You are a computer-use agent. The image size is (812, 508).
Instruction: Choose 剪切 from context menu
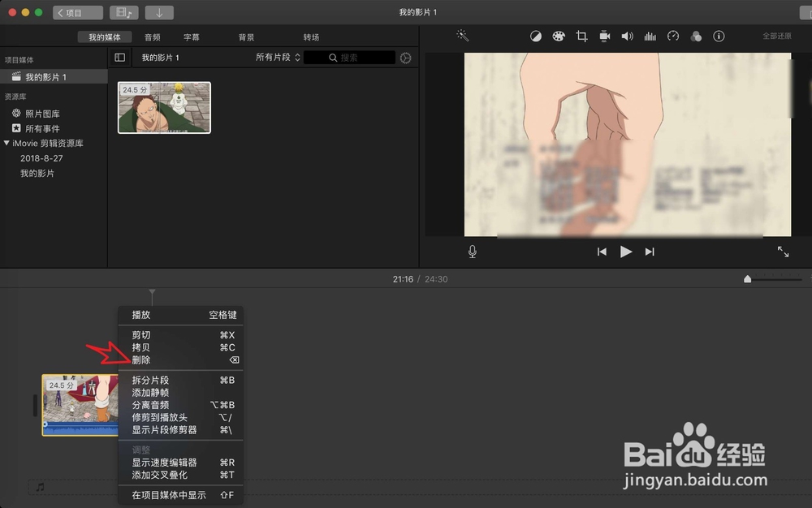(180, 335)
